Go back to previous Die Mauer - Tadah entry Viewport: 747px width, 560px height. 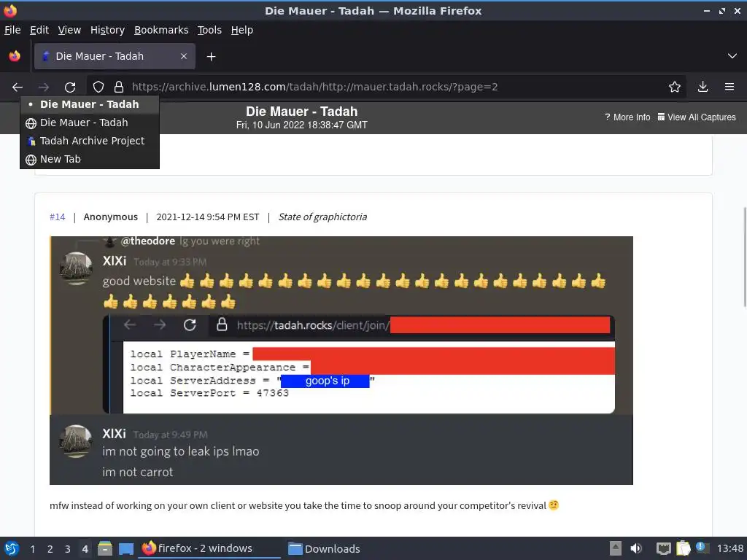90,122
